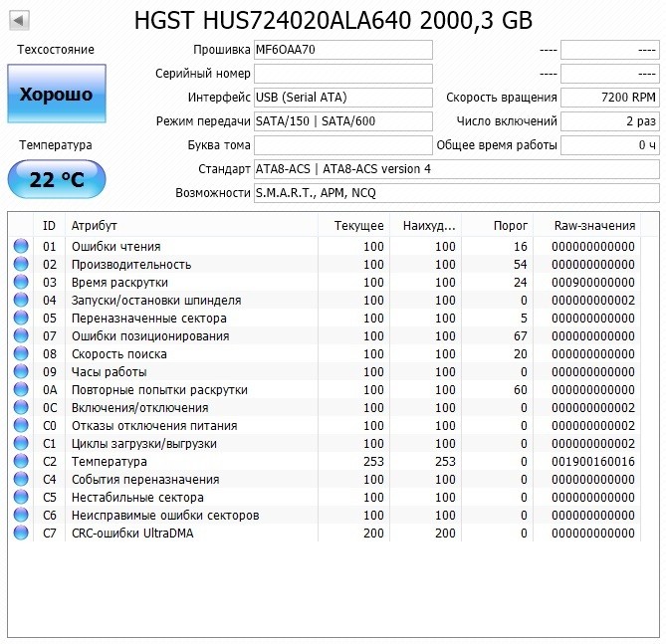Select the Скорость поиска attribute name
This screenshot has height=644, width=666.
118,354
